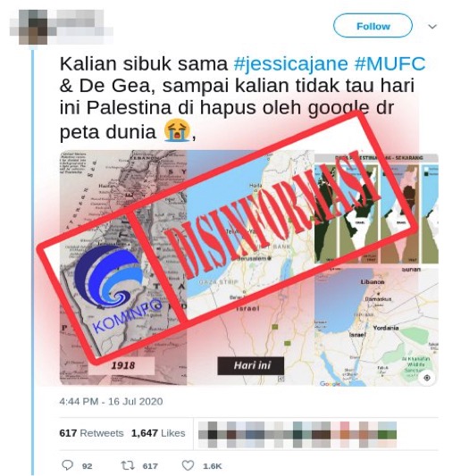Image resolution: width=461 pixels, height=476 pixels.
Task: Open the tweet options chevron menu
Action: pyautogui.click(x=432, y=27)
